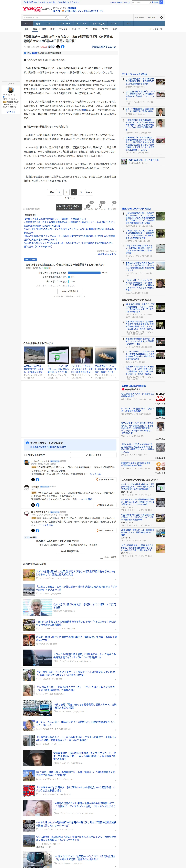Open 今年も猛暑予報、今から暑さ対策 sidebar link
The width and height of the screenshot is (186, 868).
(x=143, y=160)
